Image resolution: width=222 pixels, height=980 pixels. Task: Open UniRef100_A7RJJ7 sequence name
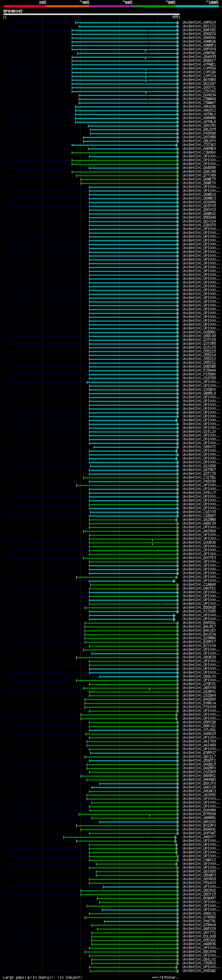pyautogui.click(x=199, y=493)
